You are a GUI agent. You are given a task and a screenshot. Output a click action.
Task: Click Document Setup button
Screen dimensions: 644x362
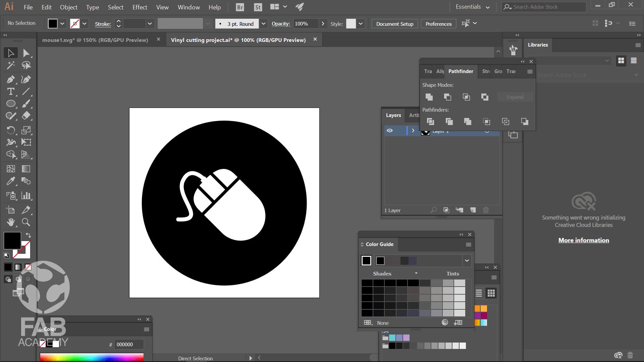[x=395, y=24]
